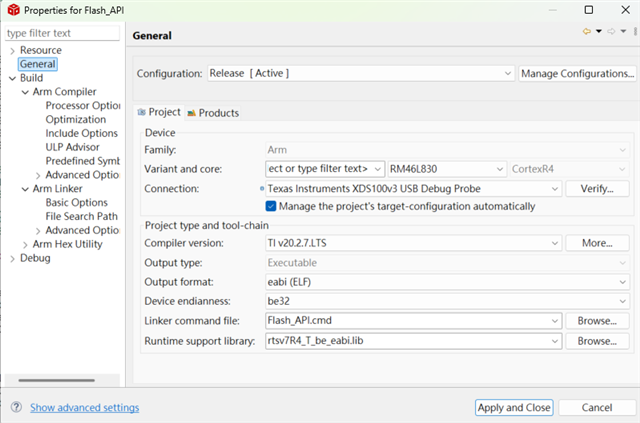
Task: Click the forward navigation arrow icon
Action: click(x=611, y=31)
